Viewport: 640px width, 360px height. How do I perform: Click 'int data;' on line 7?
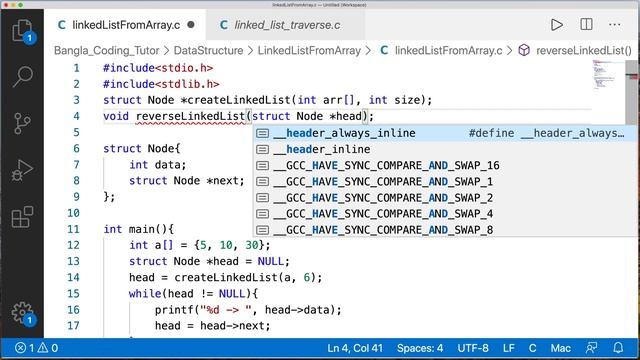(x=158, y=165)
